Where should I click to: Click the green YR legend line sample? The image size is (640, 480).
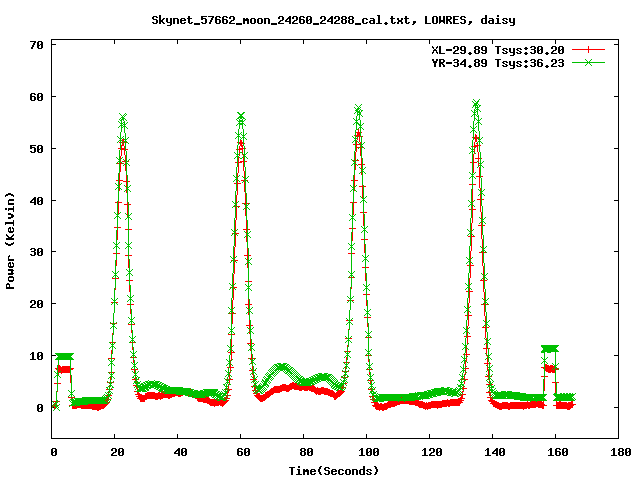(x=588, y=63)
